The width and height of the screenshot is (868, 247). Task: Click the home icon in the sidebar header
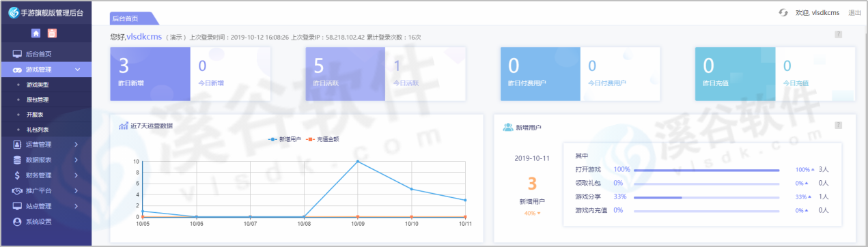pos(36,33)
